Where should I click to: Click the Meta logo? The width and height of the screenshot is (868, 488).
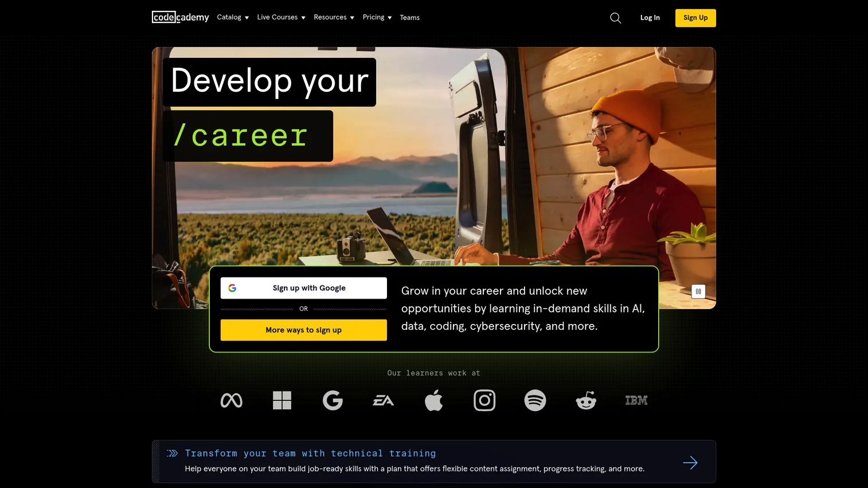[x=231, y=400]
